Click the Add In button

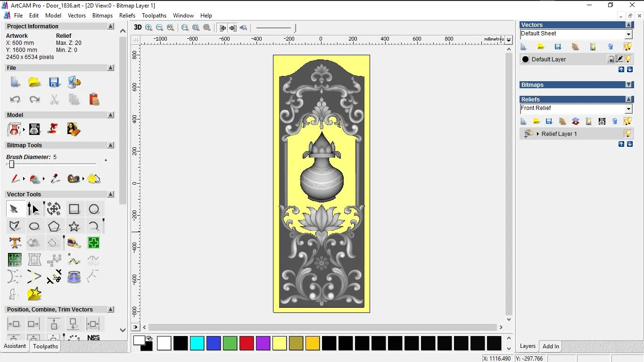[x=550, y=346]
